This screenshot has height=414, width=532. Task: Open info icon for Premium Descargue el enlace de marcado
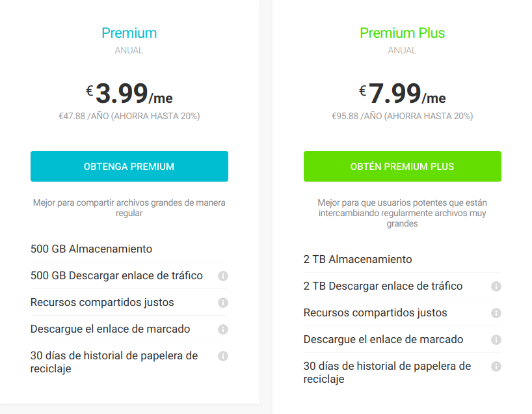223,329
